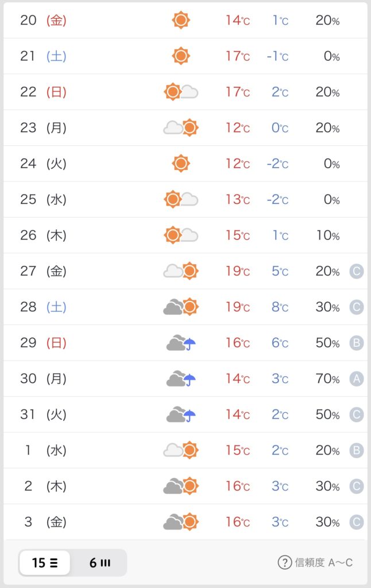Click the cloud-then-sun icon for 23 (月)
The image size is (371, 588).
pos(181,128)
